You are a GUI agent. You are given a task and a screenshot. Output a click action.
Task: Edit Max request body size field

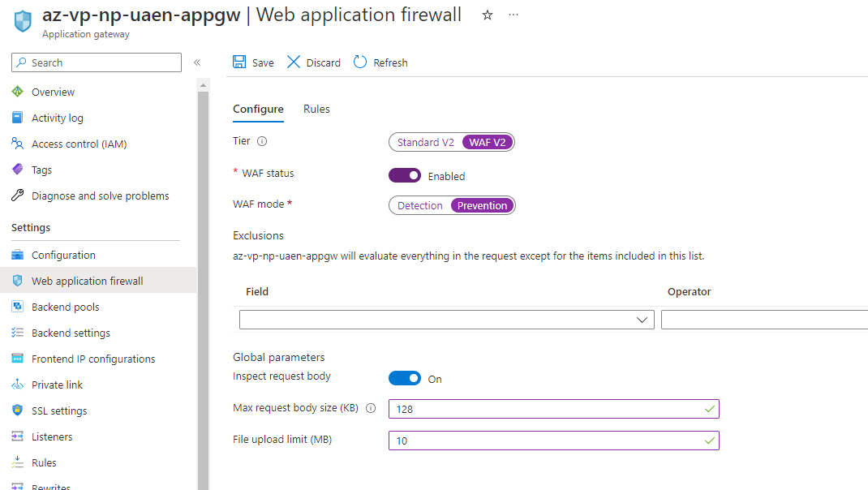(x=553, y=409)
